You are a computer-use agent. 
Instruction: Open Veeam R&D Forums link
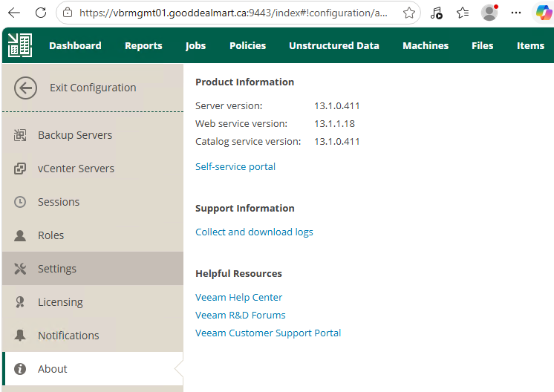tap(241, 315)
